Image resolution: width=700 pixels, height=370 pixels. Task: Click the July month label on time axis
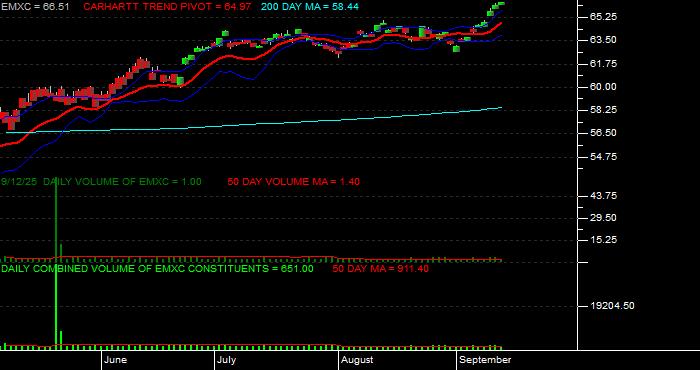click(x=227, y=360)
